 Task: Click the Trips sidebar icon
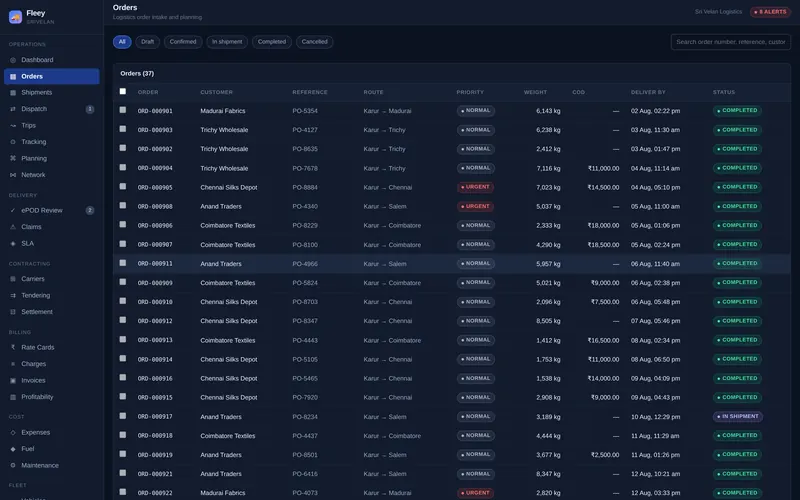(x=13, y=126)
